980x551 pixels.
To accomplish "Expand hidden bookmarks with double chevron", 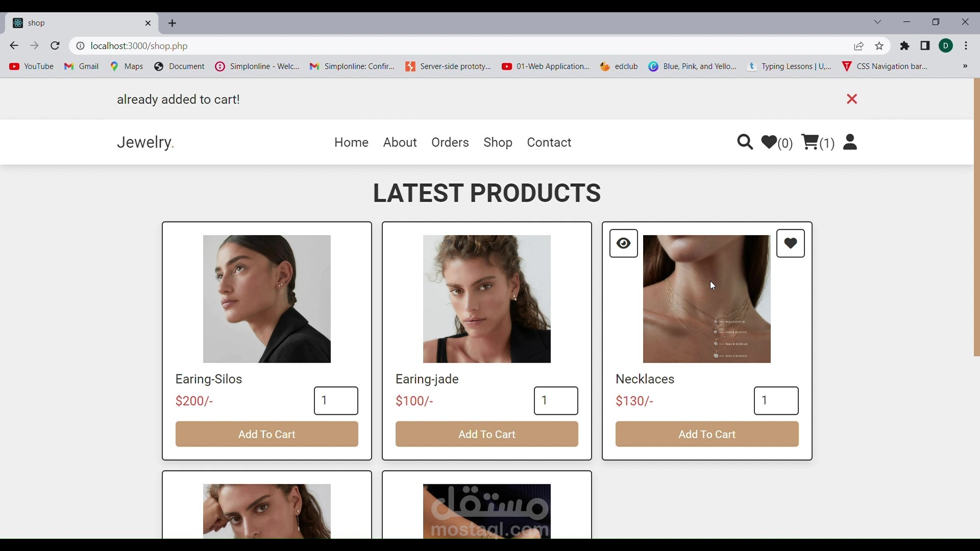I will click(x=965, y=66).
